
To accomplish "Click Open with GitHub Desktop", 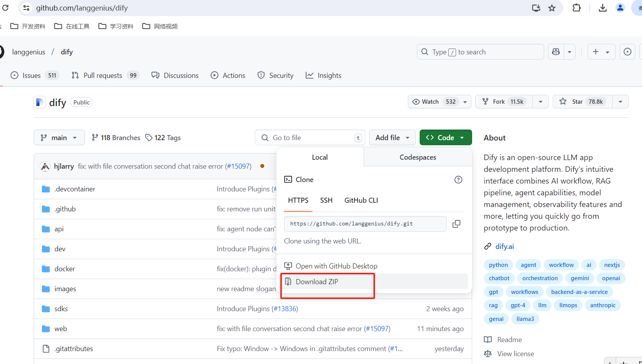I will coord(374,266).
